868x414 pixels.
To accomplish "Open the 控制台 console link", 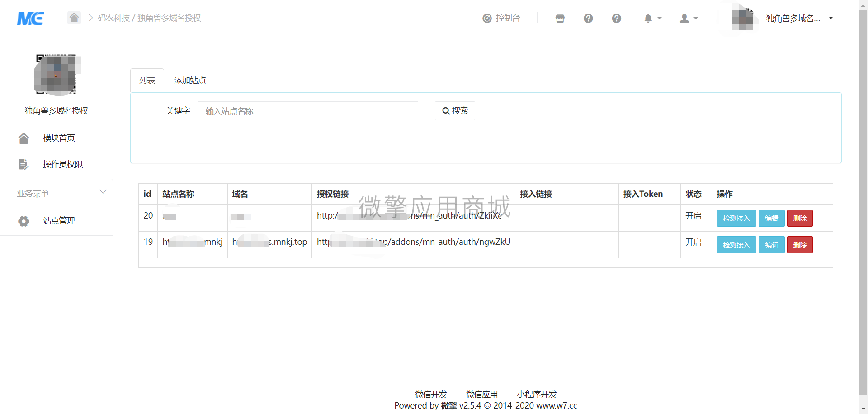I will point(501,18).
